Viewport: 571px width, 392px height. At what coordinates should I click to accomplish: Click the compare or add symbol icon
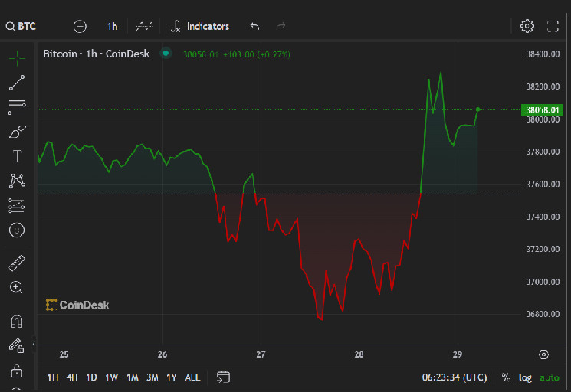[80, 26]
